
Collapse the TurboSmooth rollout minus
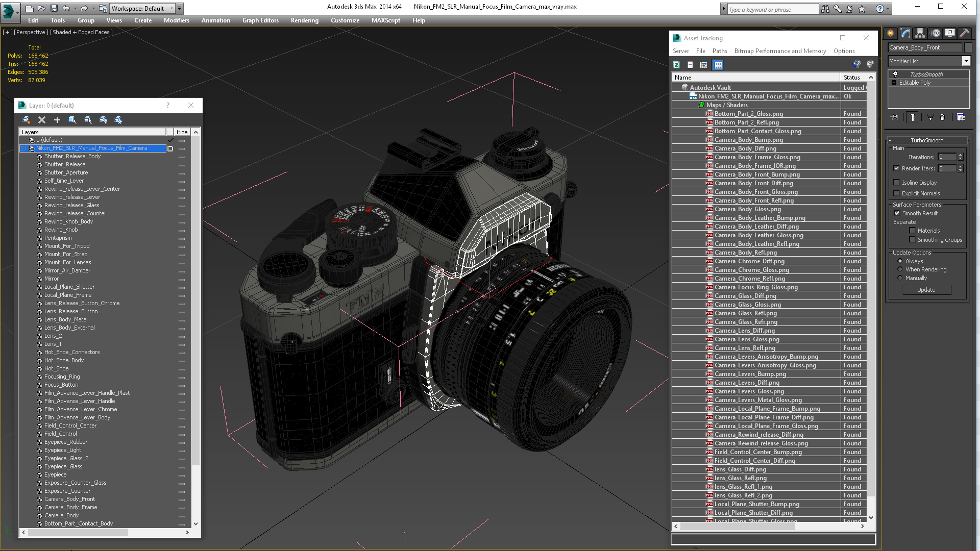890,140
